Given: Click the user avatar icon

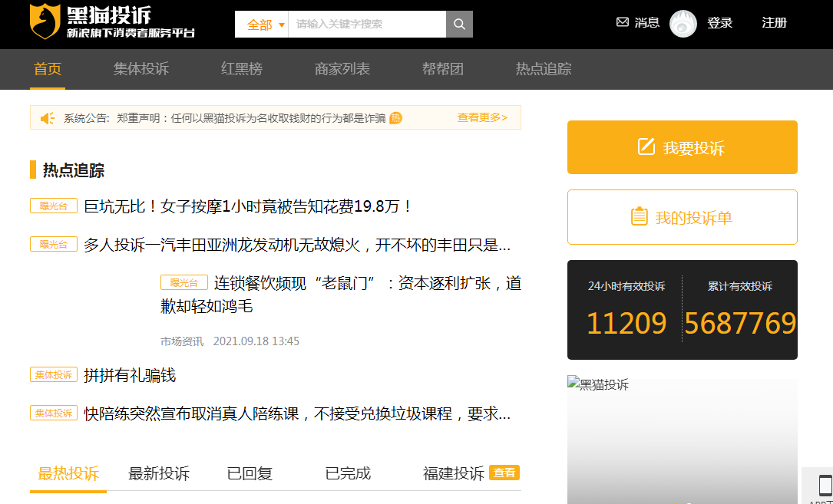Looking at the screenshot, I should coord(683,24).
